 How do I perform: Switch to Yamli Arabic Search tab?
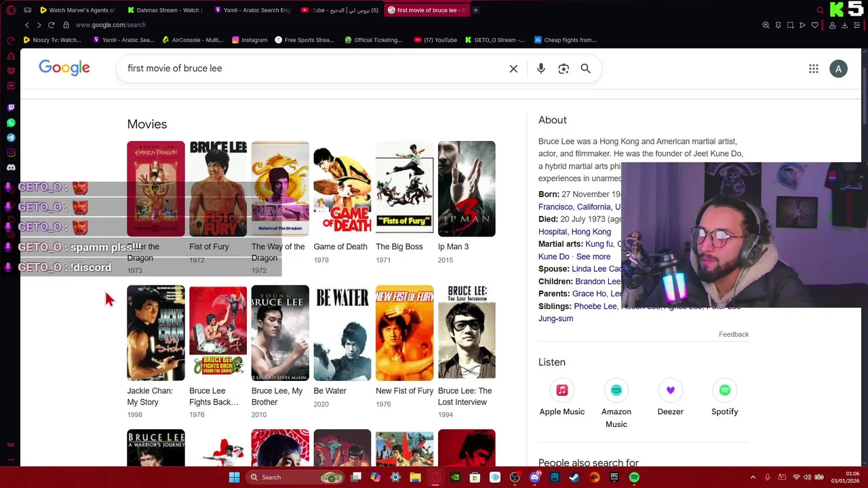pos(252,10)
